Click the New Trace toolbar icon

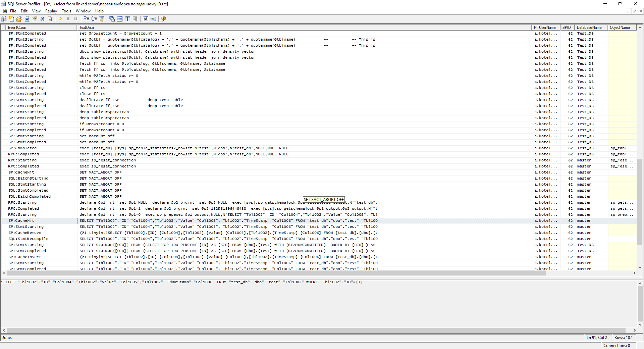(4, 19)
